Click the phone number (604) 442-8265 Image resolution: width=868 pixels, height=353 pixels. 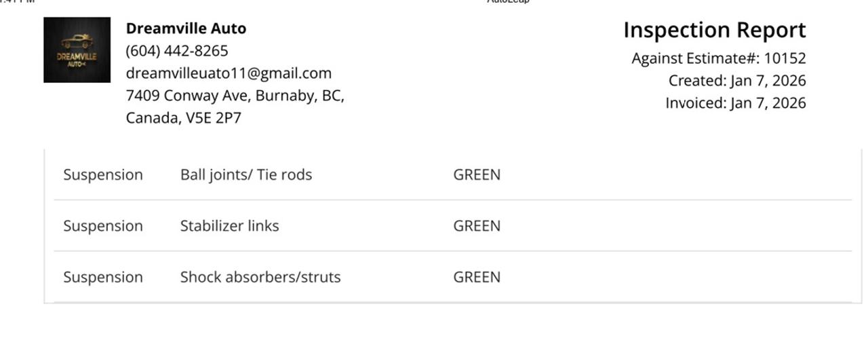coord(177,51)
